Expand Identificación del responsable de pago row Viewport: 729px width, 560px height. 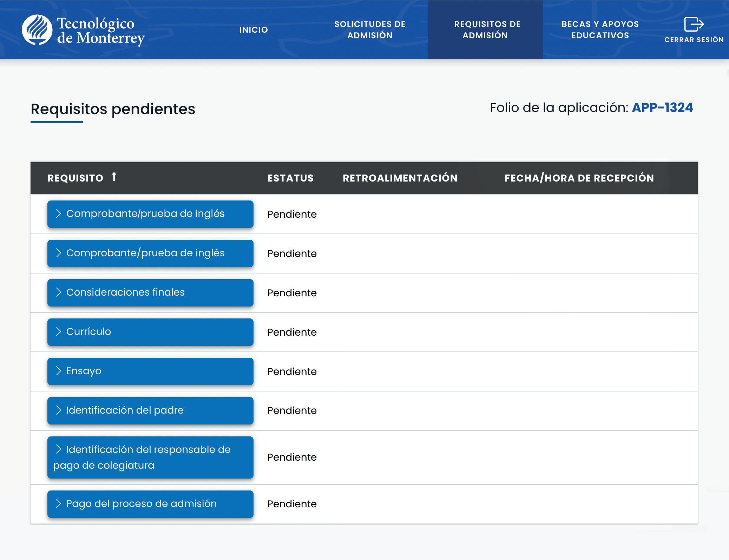(x=150, y=457)
